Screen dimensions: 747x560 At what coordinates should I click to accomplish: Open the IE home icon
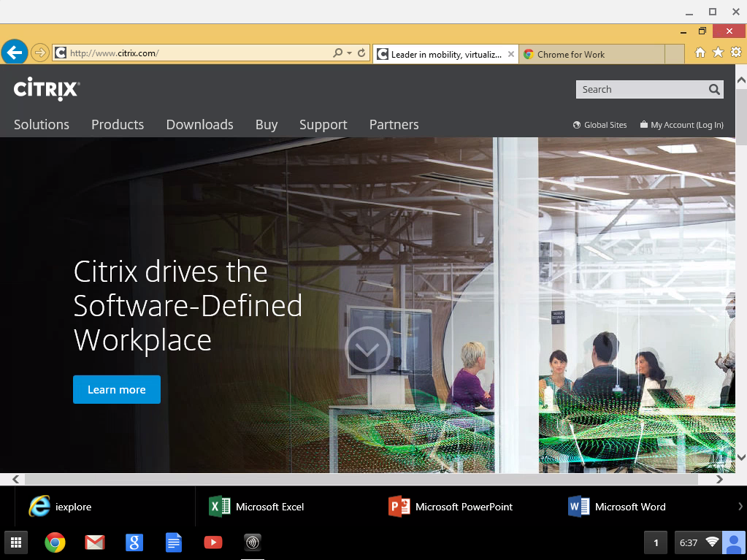pos(700,53)
